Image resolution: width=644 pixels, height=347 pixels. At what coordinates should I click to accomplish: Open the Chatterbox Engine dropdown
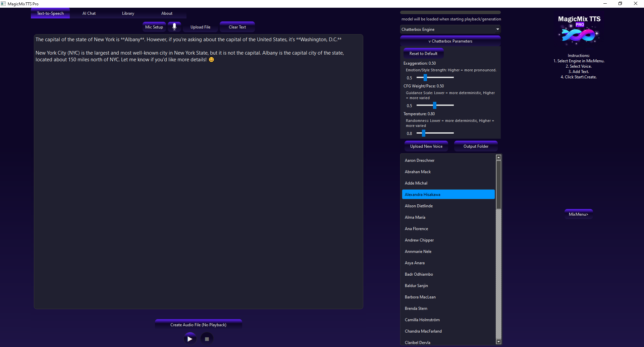click(450, 29)
